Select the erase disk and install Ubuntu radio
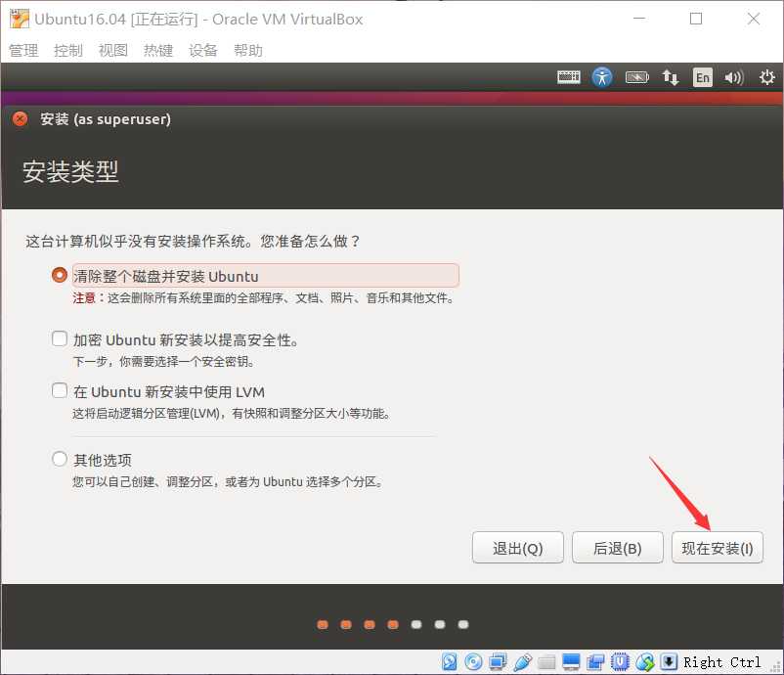The height and width of the screenshot is (675, 784). 60,275
